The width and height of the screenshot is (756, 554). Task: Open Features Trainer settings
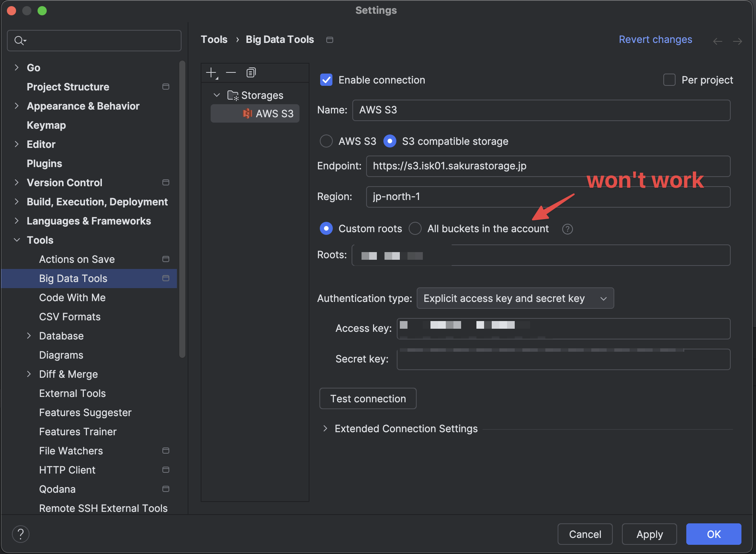pos(78,432)
